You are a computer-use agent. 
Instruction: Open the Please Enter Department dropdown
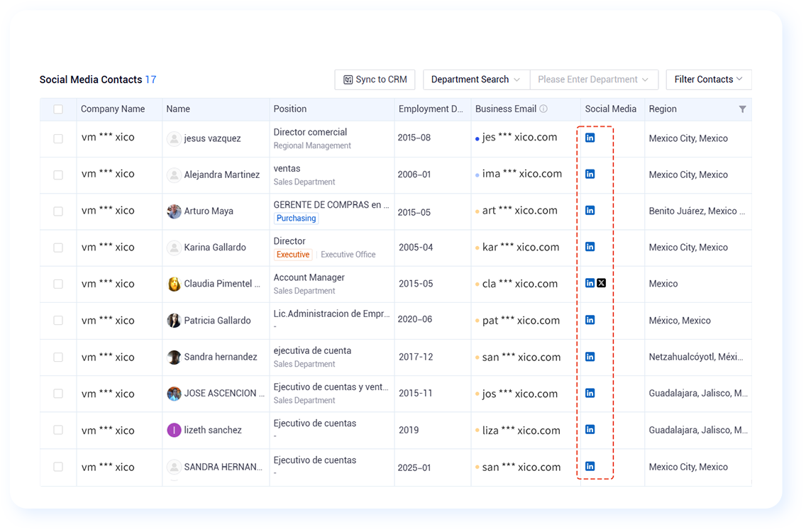[594, 79]
